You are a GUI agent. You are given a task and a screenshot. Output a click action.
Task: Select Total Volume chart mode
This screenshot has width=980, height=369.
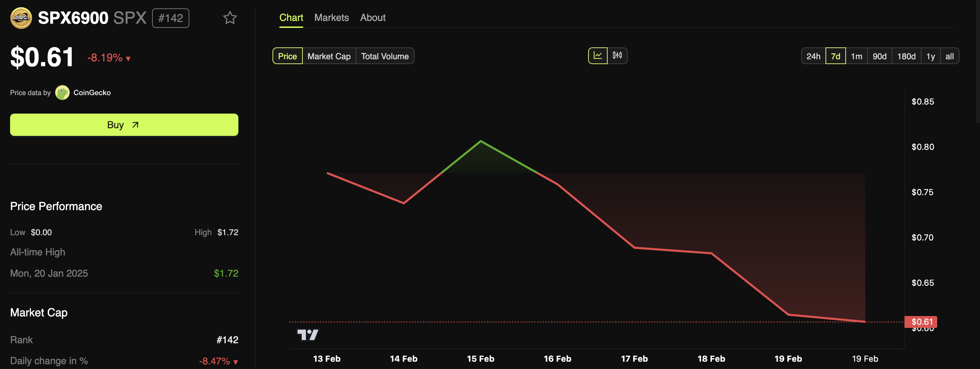point(384,56)
